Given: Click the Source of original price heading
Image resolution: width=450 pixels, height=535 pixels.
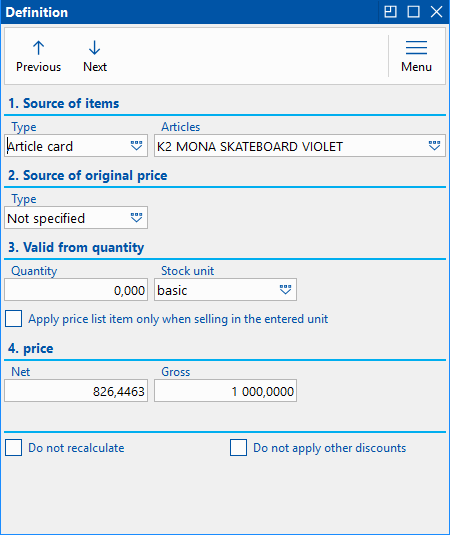Looking at the screenshot, I should click(88, 175).
